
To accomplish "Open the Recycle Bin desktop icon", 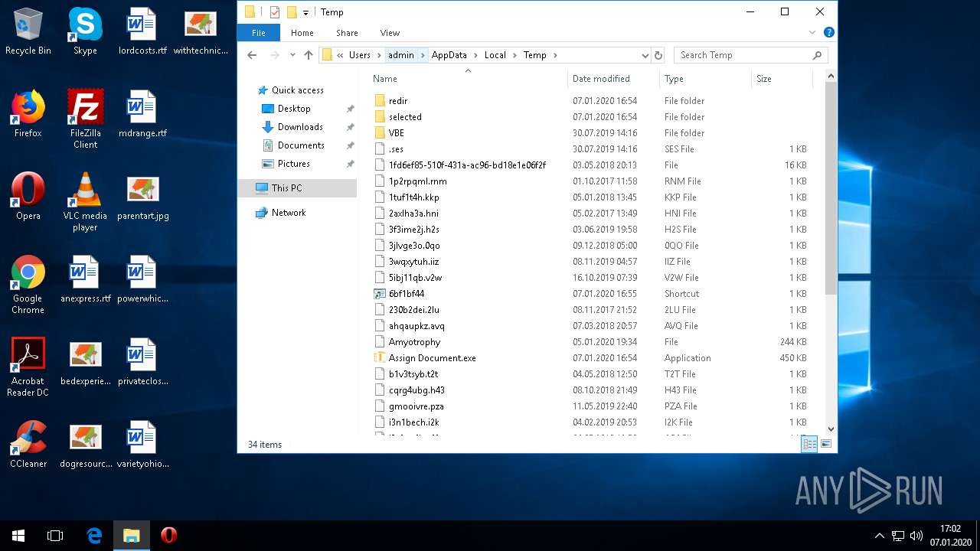I will pos(28,32).
